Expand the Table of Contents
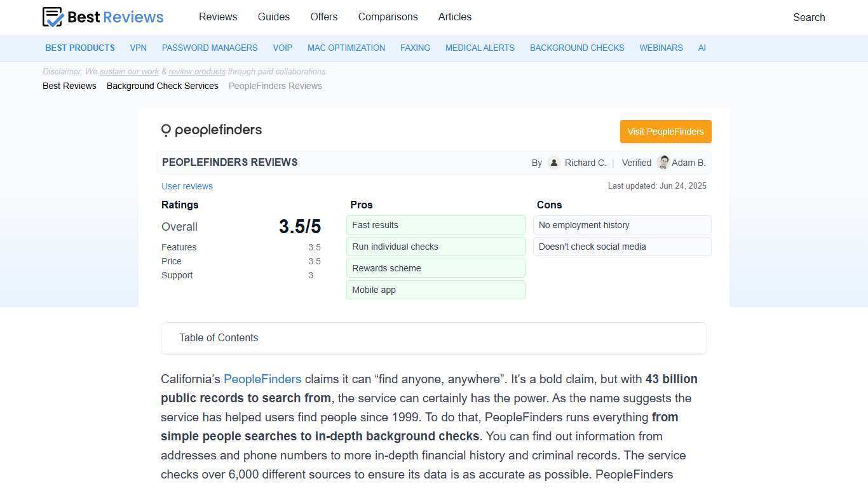 219,337
